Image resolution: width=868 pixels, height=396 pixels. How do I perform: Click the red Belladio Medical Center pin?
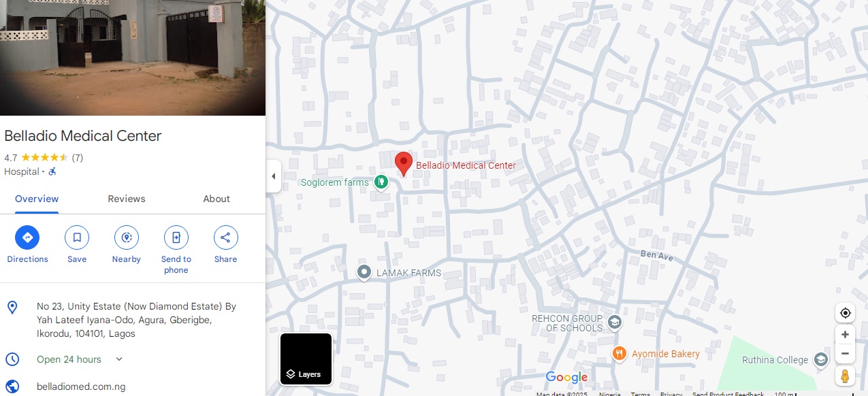coord(404,164)
